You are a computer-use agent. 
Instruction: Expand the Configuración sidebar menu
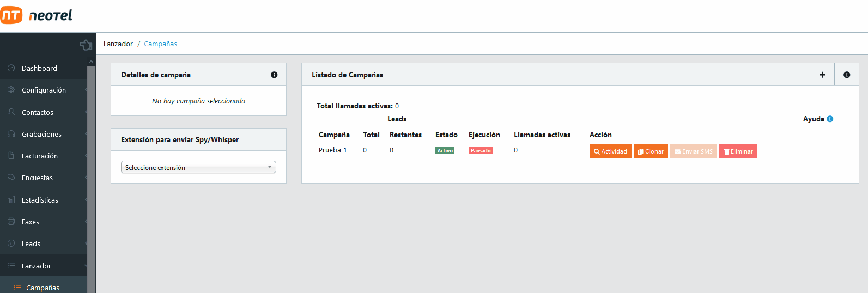point(44,90)
